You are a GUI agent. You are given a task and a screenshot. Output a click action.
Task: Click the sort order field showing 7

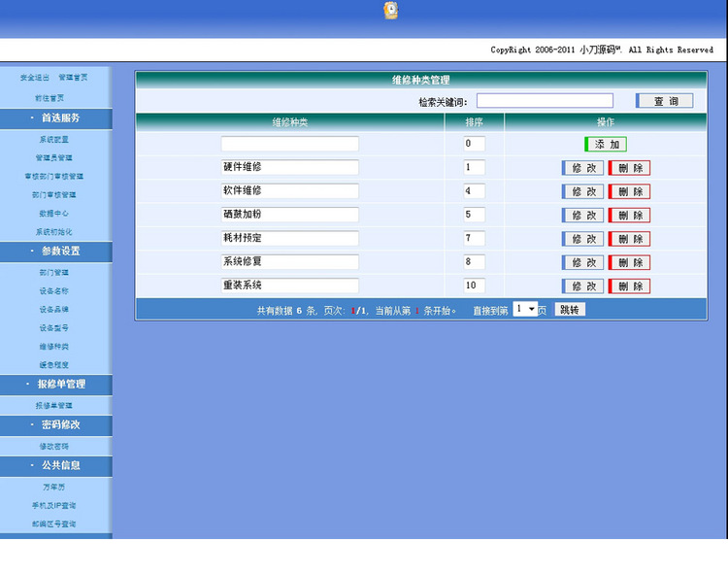474,238
